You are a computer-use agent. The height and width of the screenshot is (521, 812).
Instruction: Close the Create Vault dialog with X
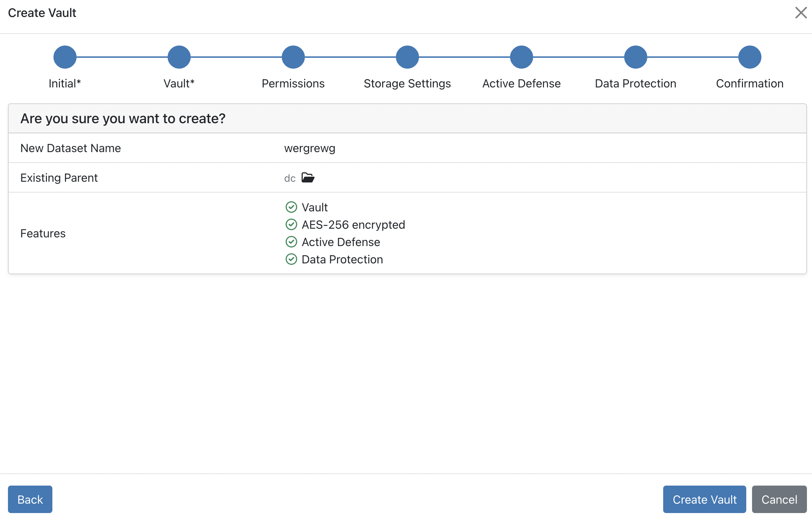pos(801,13)
